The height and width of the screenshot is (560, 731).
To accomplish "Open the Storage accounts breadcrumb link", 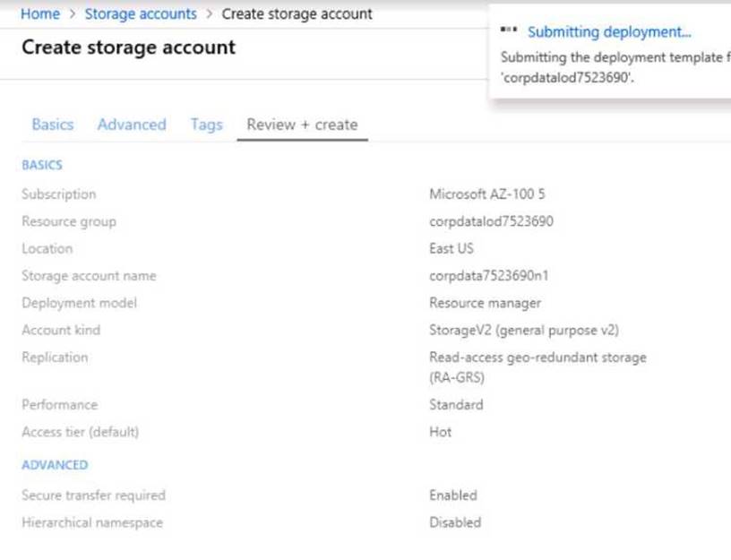I will tap(141, 14).
